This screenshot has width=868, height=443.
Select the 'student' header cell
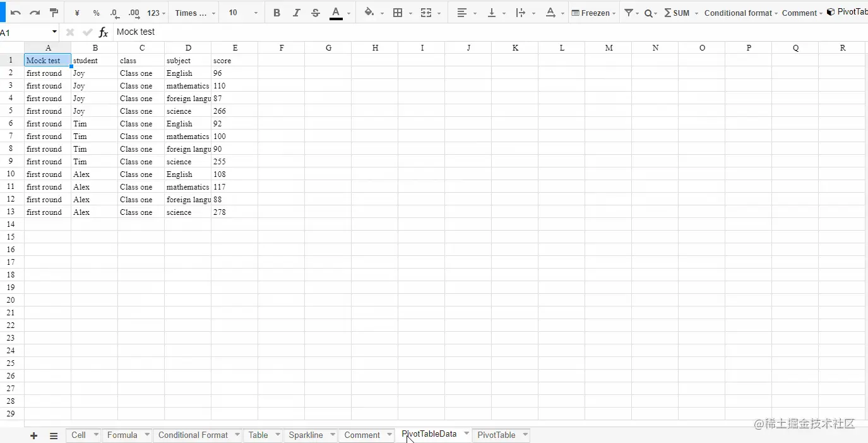pos(95,61)
